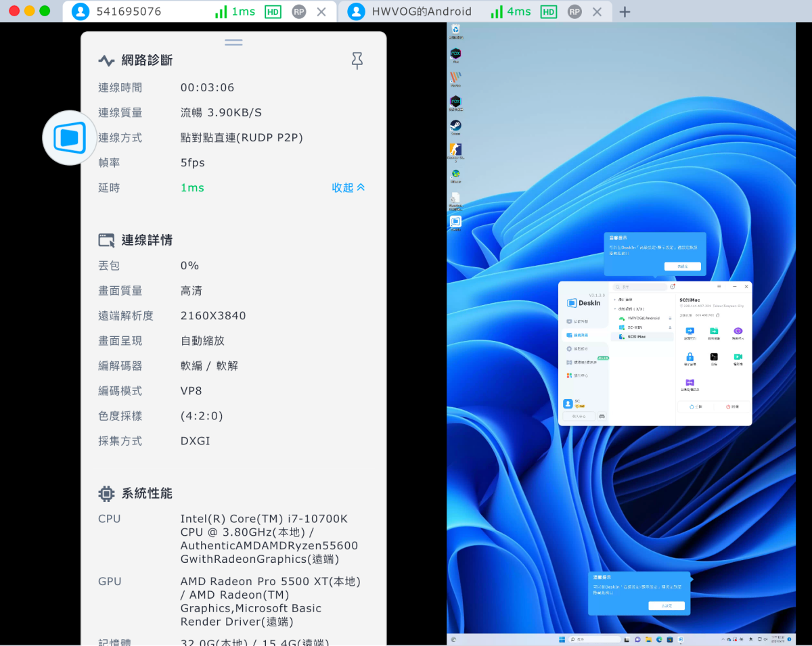
Task: Collapse diagnostics details with 收起
Action: [x=348, y=188]
